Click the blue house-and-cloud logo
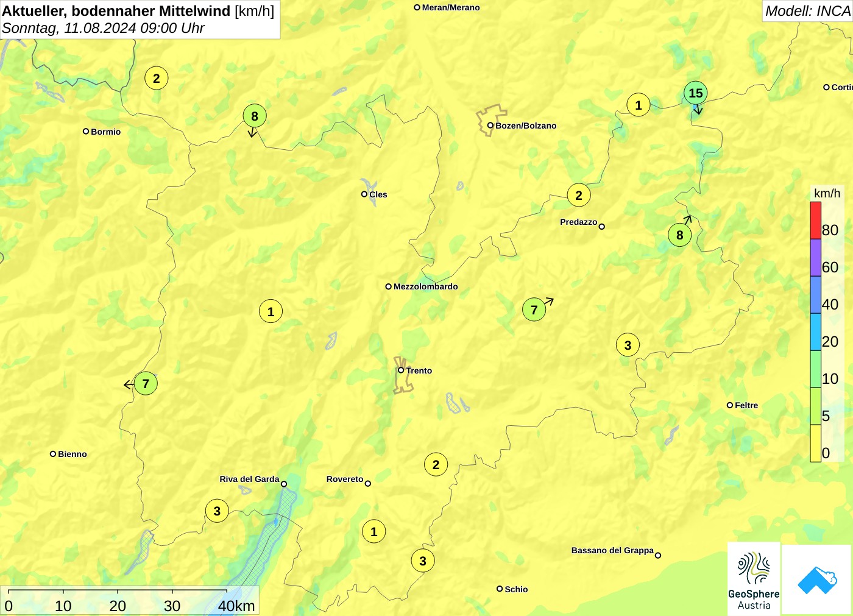 [817, 579]
